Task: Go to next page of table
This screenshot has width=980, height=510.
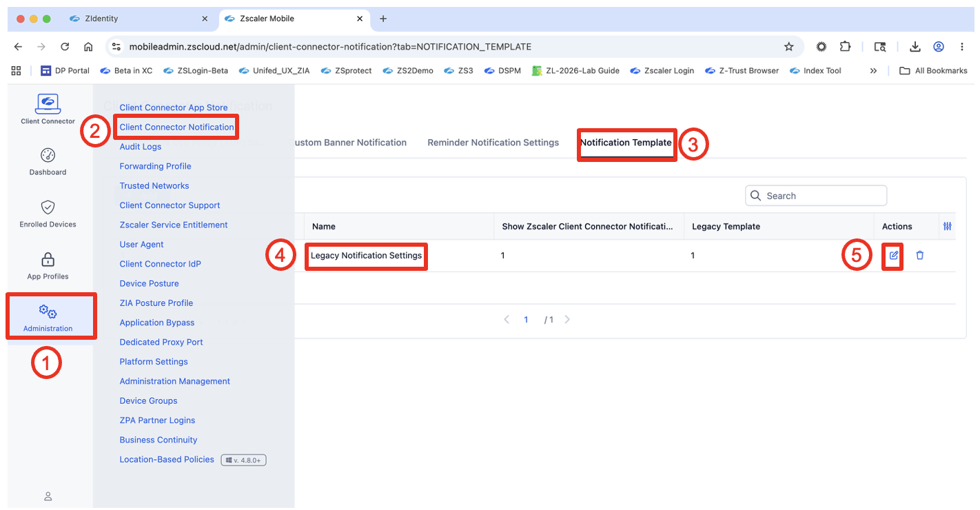Action: click(x=567, y=320)
